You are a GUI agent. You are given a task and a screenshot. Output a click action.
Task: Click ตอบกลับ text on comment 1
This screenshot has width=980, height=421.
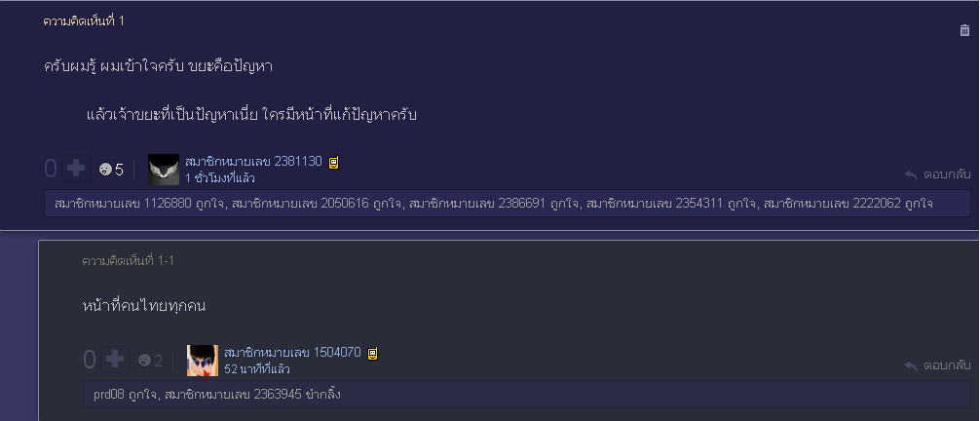pos(947,174)
